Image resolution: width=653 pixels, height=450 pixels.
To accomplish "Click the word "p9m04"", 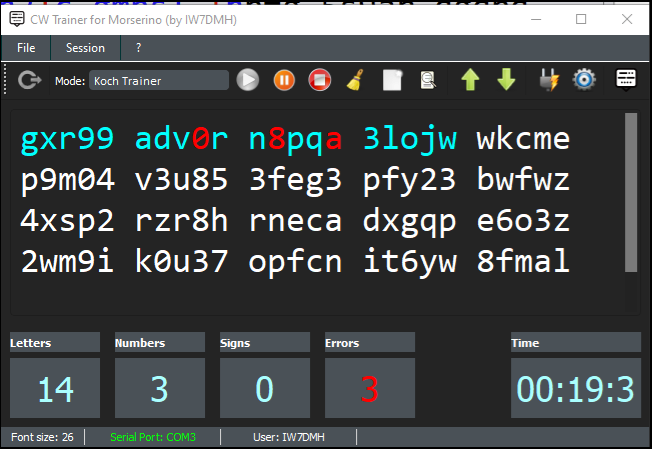I will pos(67,180).
